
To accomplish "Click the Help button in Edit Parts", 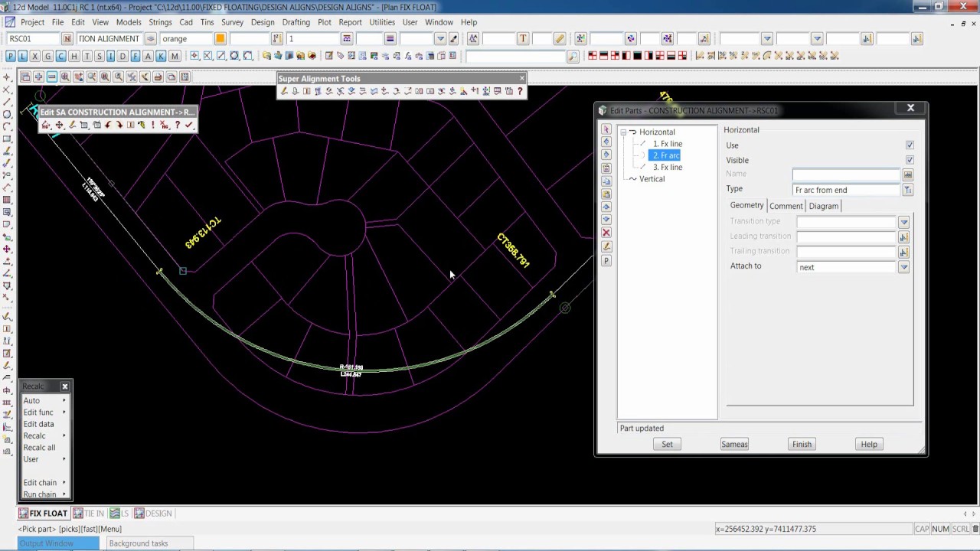I will 869,444.
